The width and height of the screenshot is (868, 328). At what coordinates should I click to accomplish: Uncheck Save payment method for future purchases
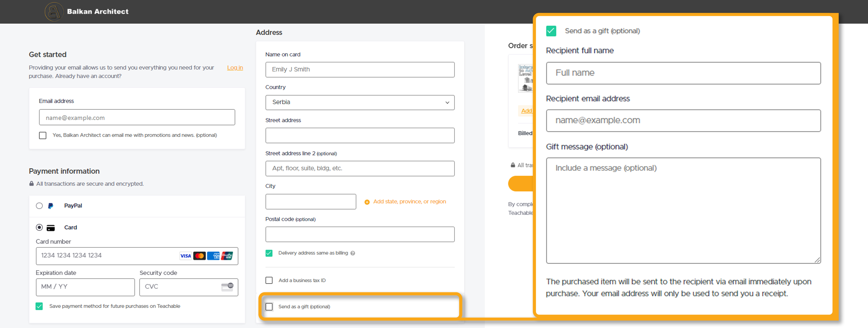pyautogui.click(x=39, y=306)
